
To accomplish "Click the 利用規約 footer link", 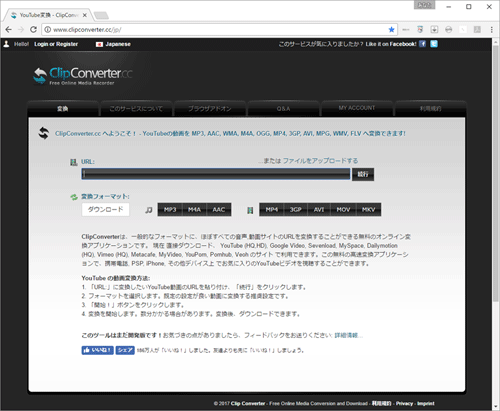I will pos(382,403).
